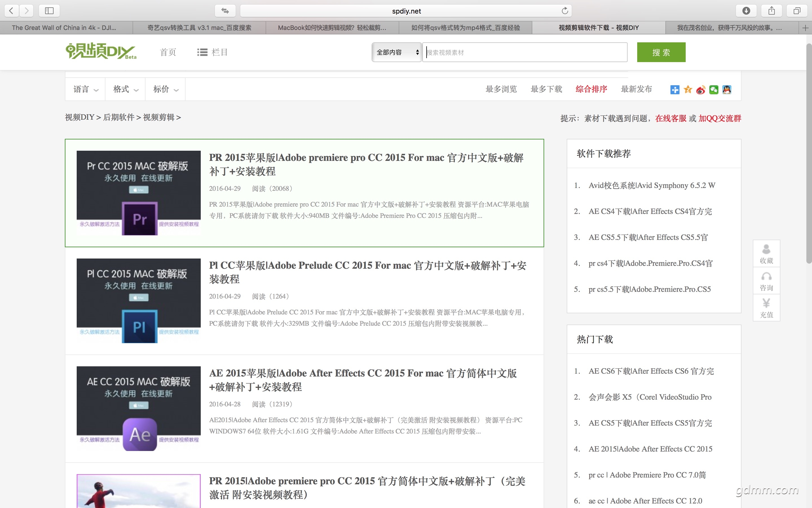812x508 pixels.
Task: Click the AE CC 2015 MAC thumbnail
Action: (x=139, y=409)
